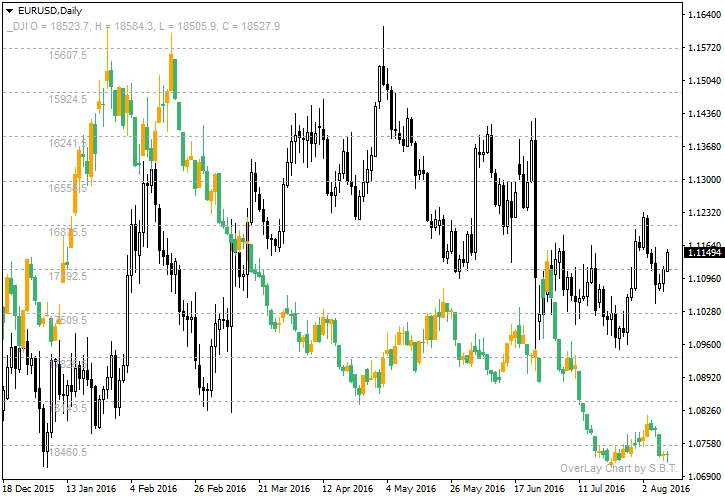Click the 18 Dec 2015 date label
This screenshot has height=500, width=725.
pos(28,489)
